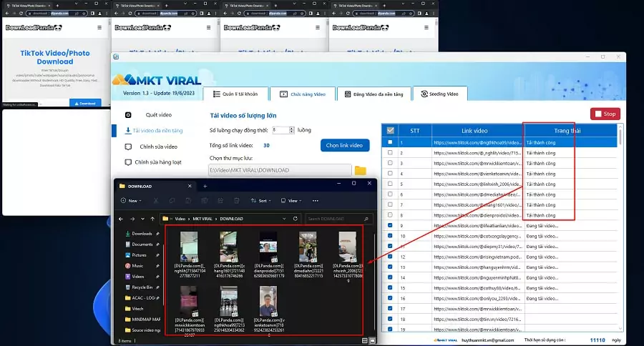Switch Explorer to large thumbnails view icon
644x346 pixels.
tap(372, 341)
